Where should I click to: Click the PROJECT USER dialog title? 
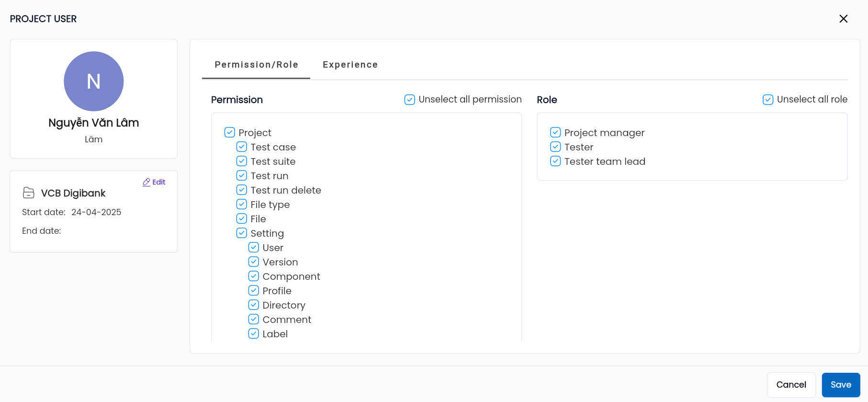coord(43,19)
